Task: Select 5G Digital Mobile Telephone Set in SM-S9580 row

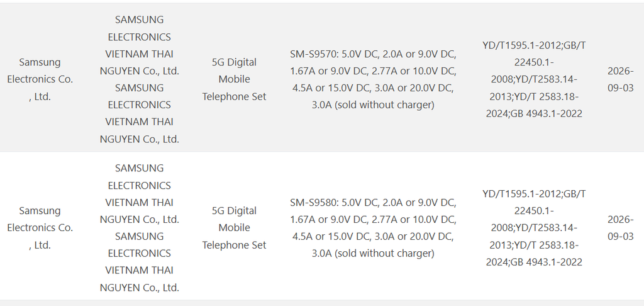Action: click(234, 228)
